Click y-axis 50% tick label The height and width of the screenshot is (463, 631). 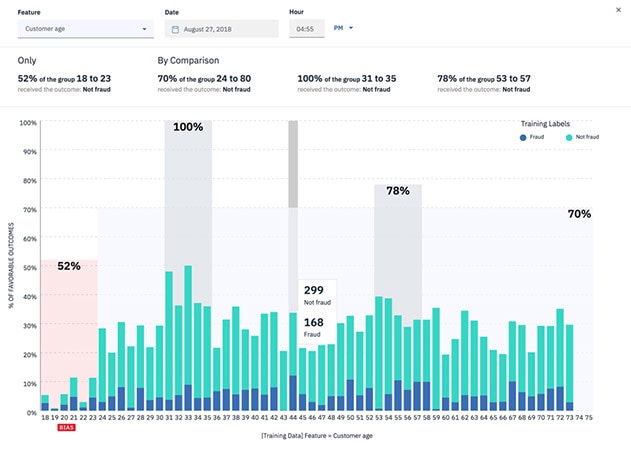(30, 268)
